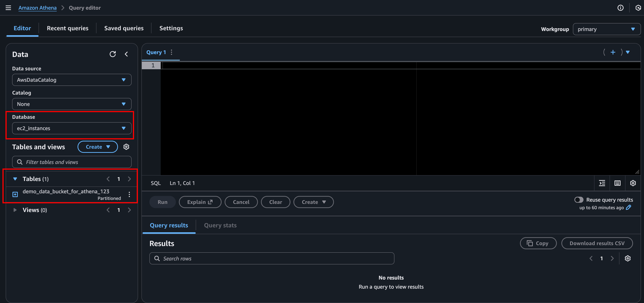Click the Filter tables and views field
The image size is (644, 303).
(75, 162)
